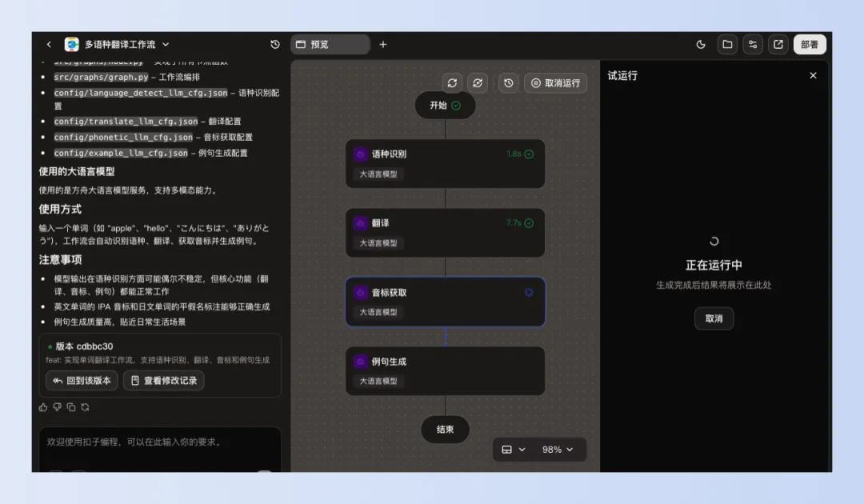Go back using the left arrow
Screen dimensions: 864x504
49,45
